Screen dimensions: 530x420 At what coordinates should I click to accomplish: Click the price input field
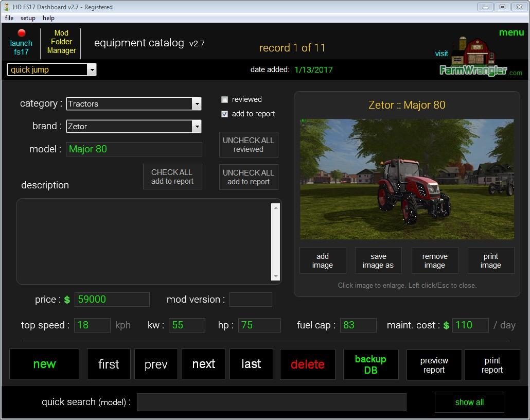(x=112, y=300)
